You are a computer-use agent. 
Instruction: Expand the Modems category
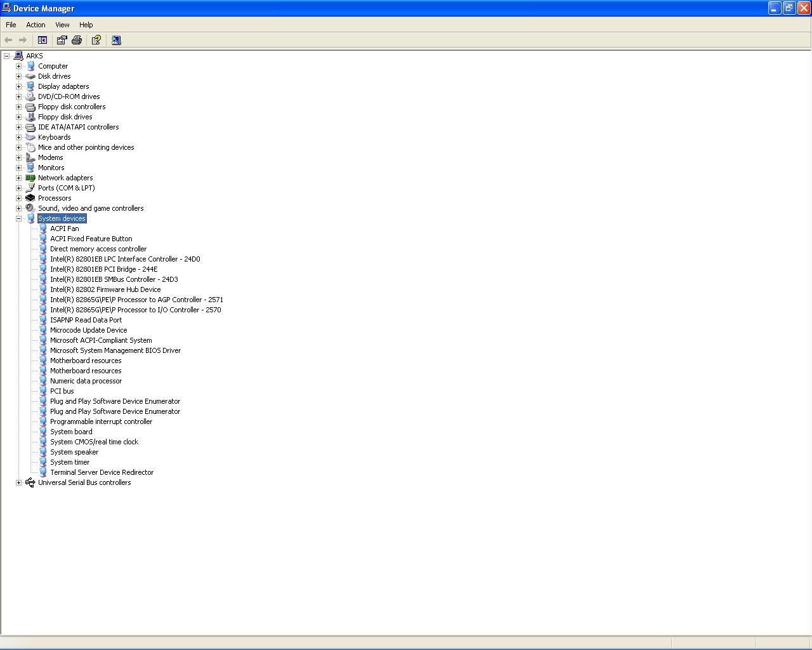point(18,157)
